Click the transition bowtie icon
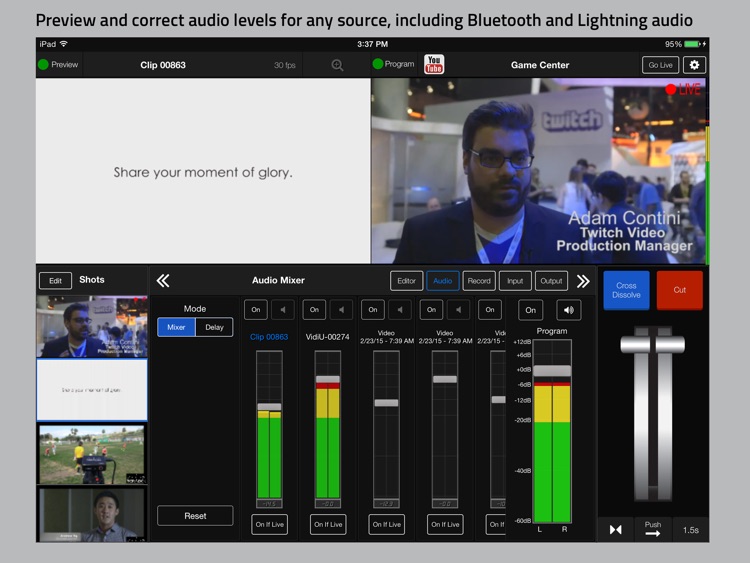This screenshot has height=563, width=750. point(616,530)
